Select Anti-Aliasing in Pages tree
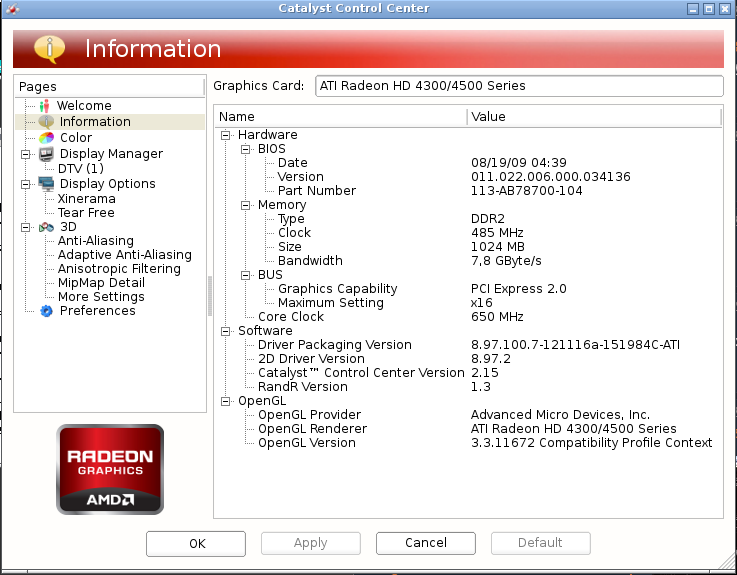 pyautogui.click(x=96, y=241)
